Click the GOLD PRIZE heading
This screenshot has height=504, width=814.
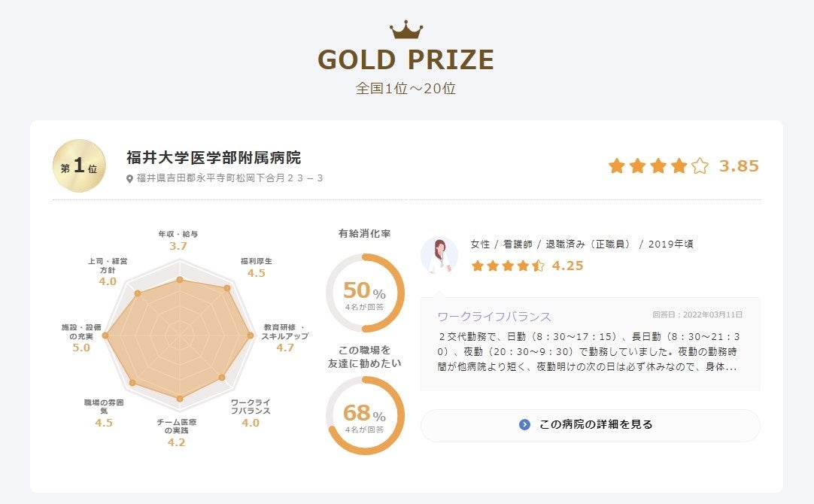click(x=406, y=60)
